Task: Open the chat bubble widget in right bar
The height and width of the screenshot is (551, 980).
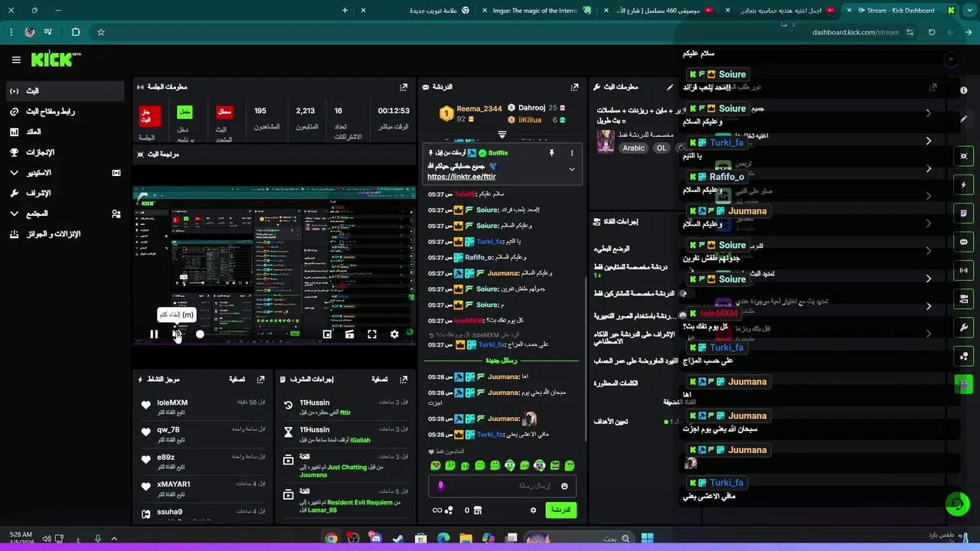Action: coord(963,242)
